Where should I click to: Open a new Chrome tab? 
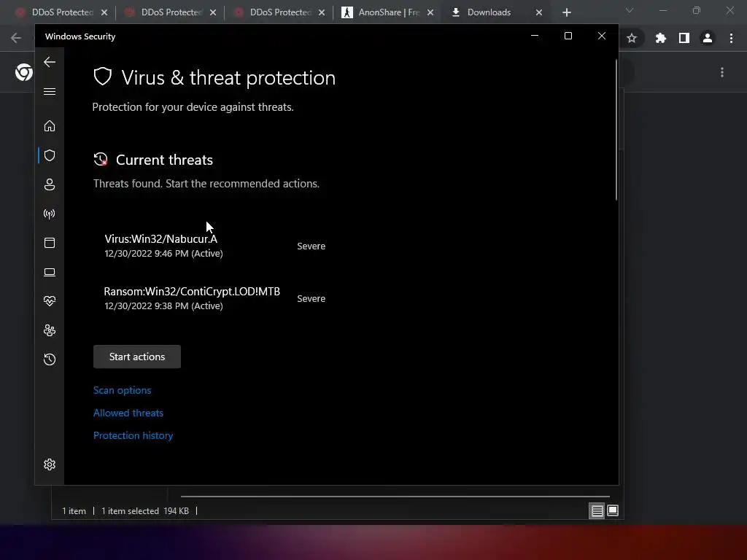(x=566, y=12)
